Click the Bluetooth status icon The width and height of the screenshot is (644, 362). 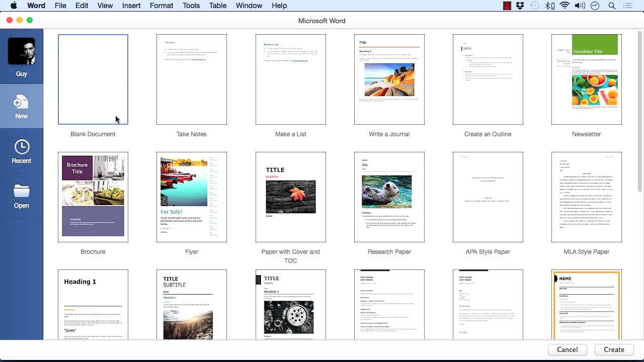click(x=550, y=6)
